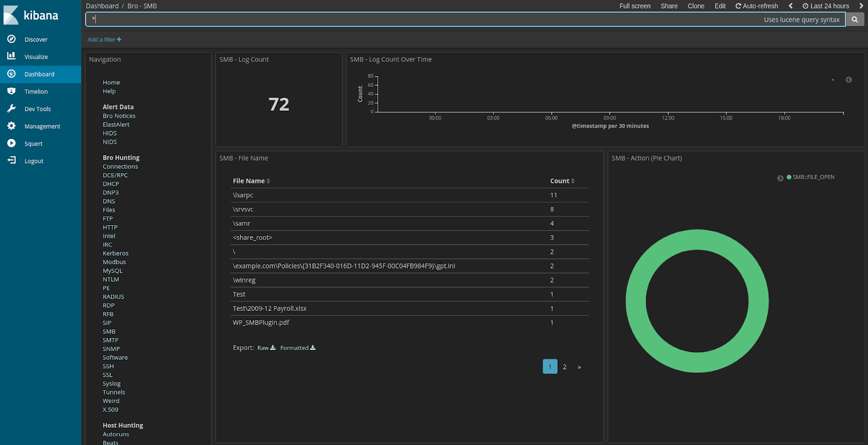This screenshot has width=868, height=445.
Task: Click '<share_root>' file name cell
Action: click(x=252, y=238)
